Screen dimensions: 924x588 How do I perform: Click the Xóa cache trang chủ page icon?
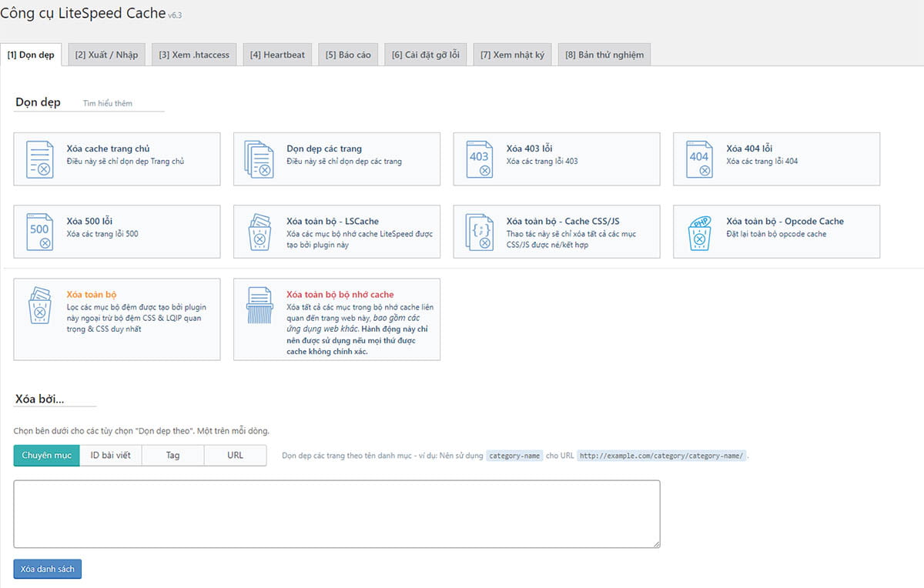point(40,159)
